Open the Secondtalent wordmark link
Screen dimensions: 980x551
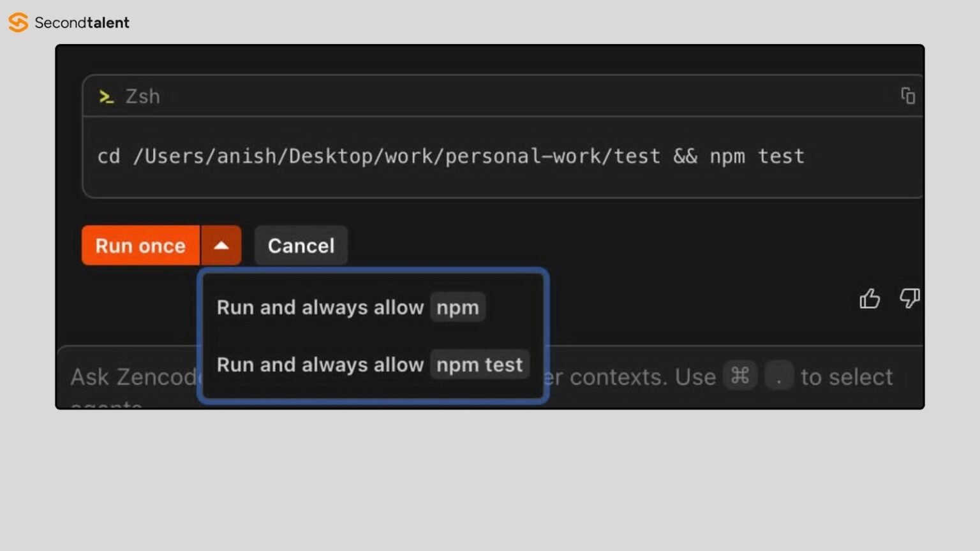pos(82,22)
